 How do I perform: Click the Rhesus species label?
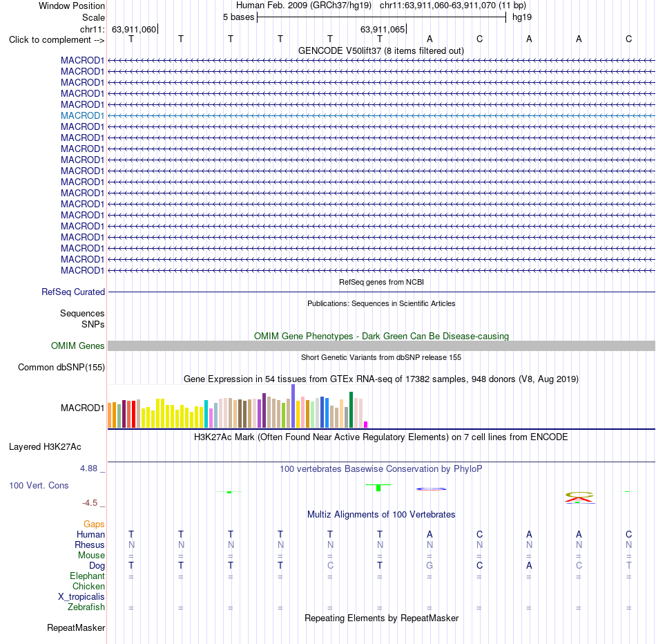click(x=90, y=544)
